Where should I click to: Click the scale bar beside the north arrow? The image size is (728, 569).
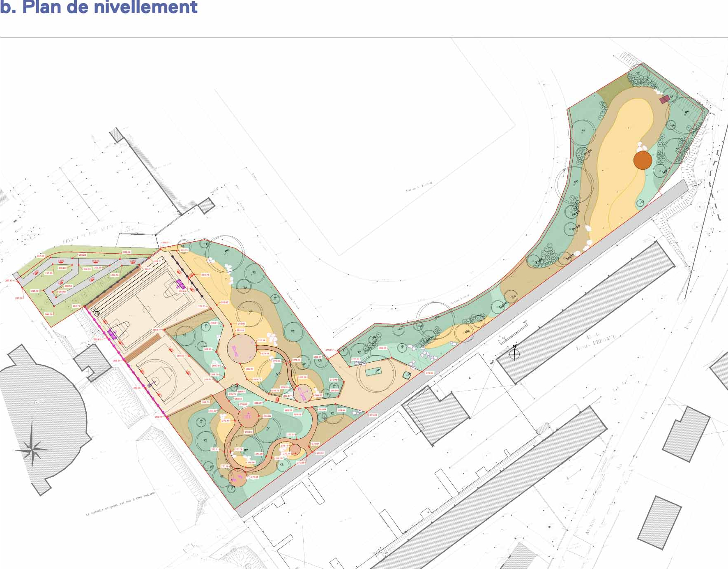(513, 333)
